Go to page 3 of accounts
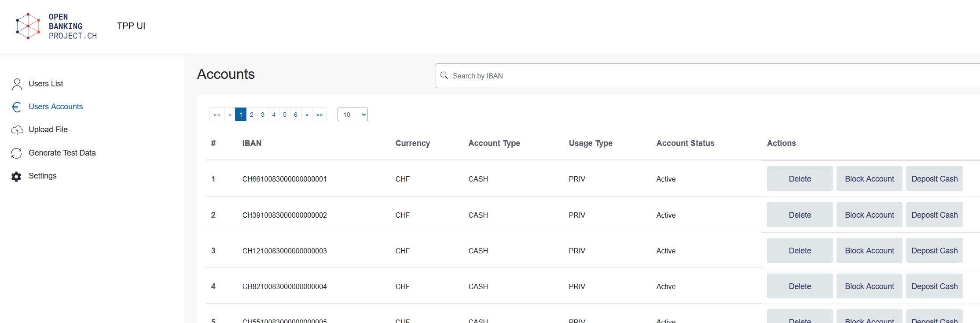Image resolution: width=980 pixels, height=323 pixels. 263,115
